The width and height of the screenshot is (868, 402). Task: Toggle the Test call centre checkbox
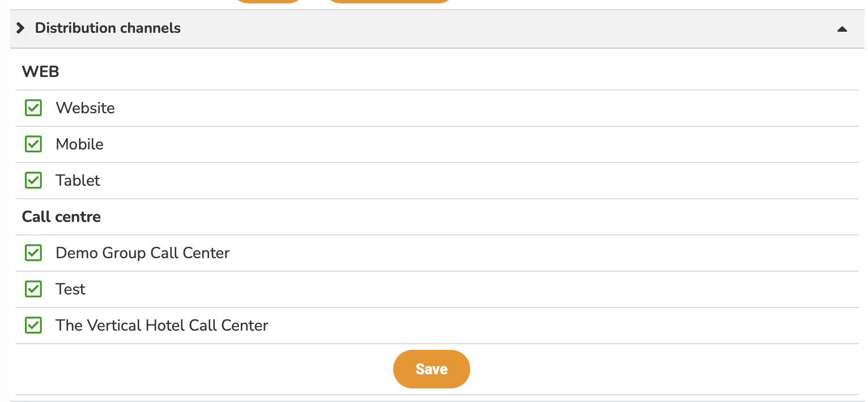coord(33,289)
